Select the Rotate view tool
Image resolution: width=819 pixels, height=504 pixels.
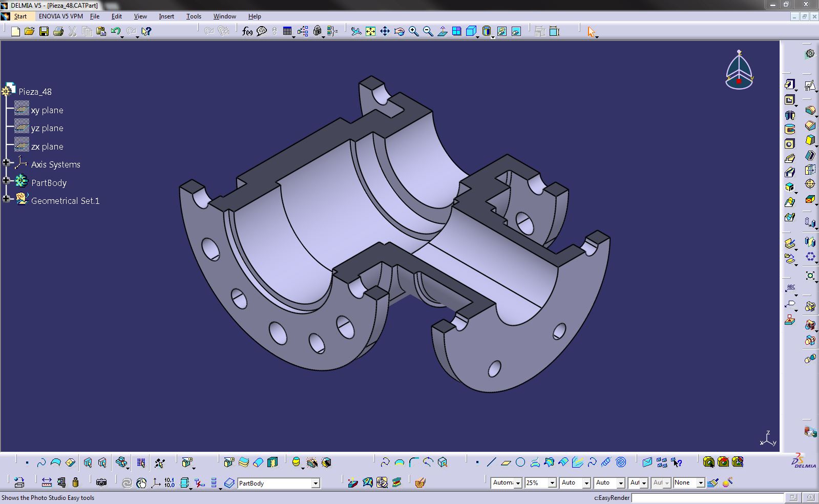pyautogui.click(x=399, y=31)
